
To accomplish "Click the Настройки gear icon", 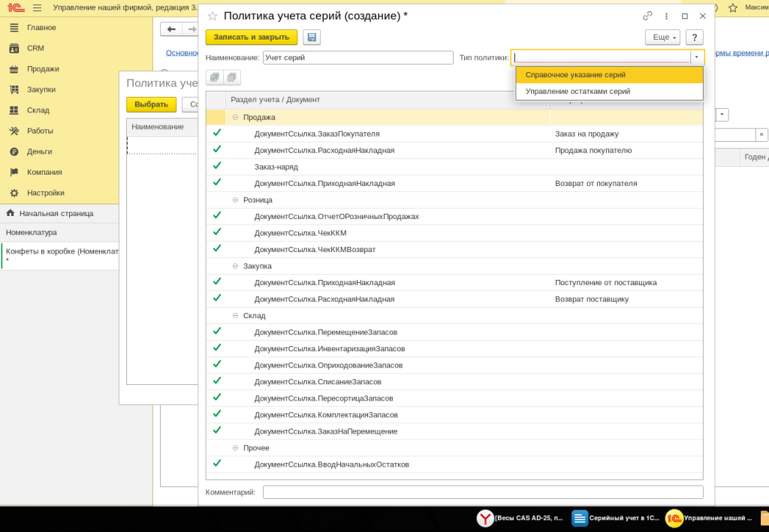I will tap(14, 193).
